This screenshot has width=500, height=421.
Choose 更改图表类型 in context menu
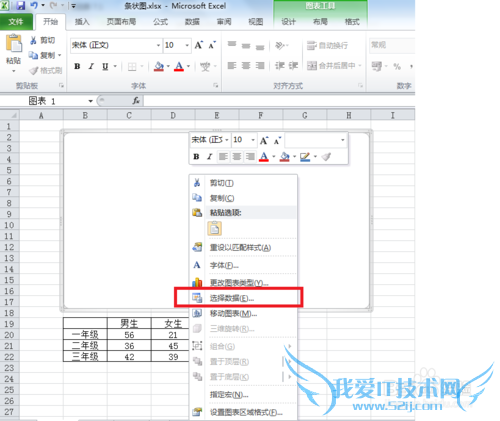tap(243, 283)
